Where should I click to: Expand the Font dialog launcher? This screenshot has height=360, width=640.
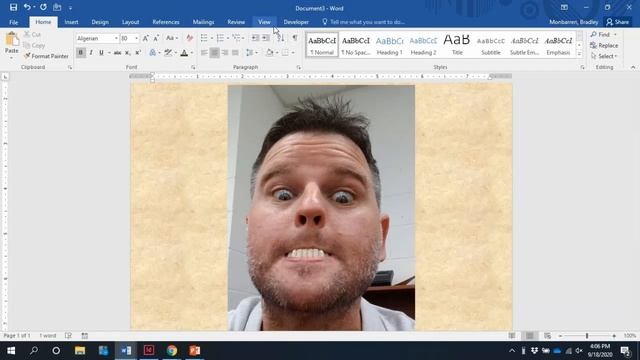193,67
